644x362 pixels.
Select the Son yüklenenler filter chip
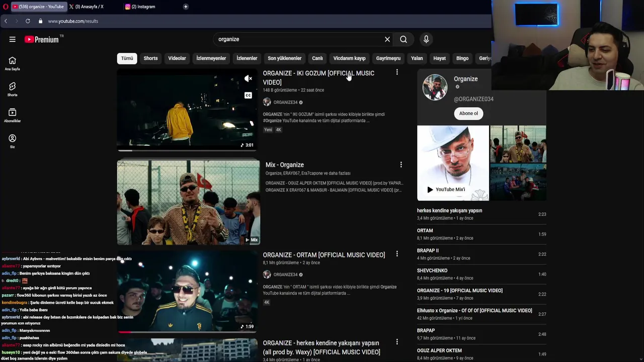point(285,58)
